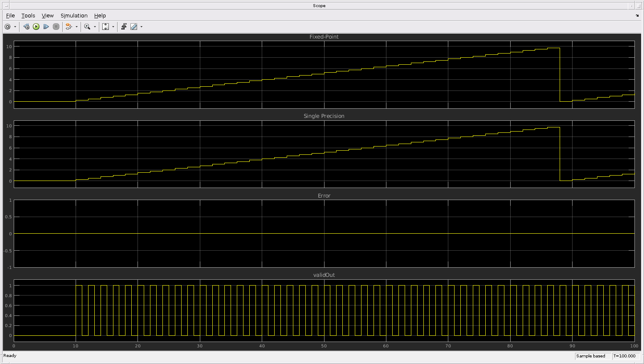Image resolution: width=644 pixels, height=364 pixels.
Task: Open the Simulation menu
Action: click(74, 15)
